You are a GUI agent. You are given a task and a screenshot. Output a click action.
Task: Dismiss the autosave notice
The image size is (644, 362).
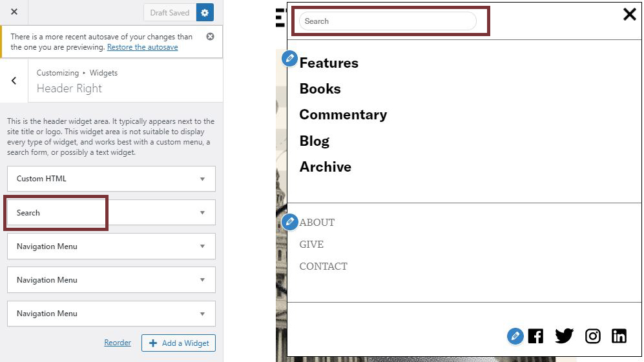point(210,37)
